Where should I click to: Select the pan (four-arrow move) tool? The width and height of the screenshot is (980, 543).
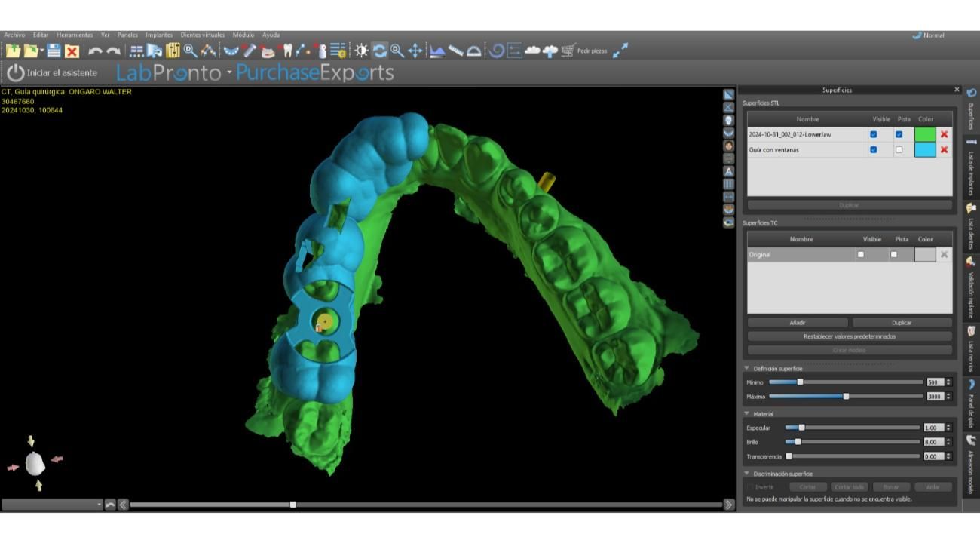pos(415,51)
